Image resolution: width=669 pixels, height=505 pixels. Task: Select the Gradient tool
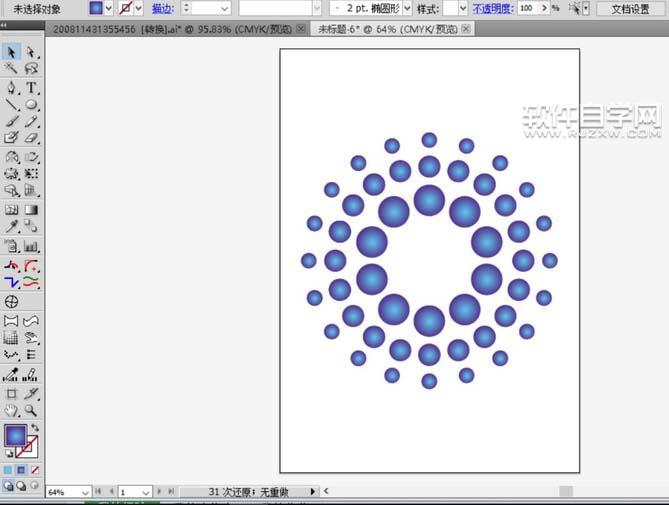(x=31, y=209)
